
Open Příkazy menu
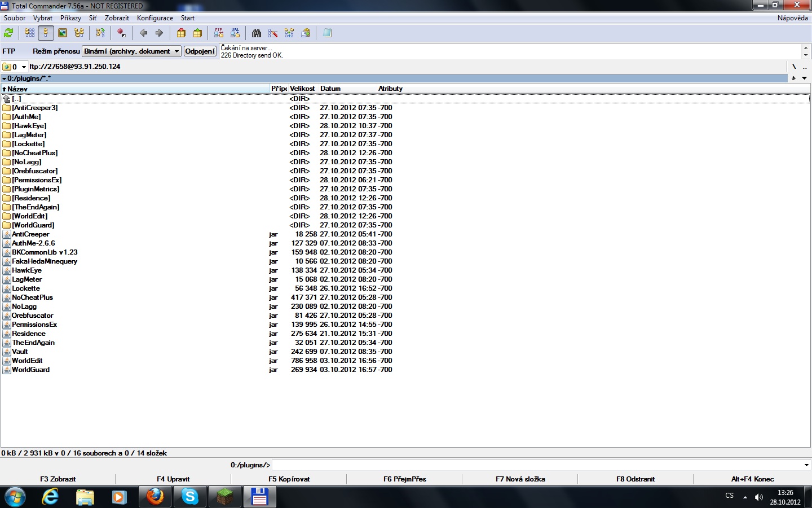[x=70, y=18]
